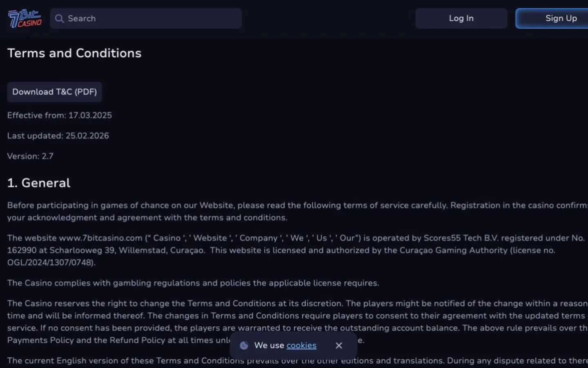Download the T&C PDF file

click(55, 92)
